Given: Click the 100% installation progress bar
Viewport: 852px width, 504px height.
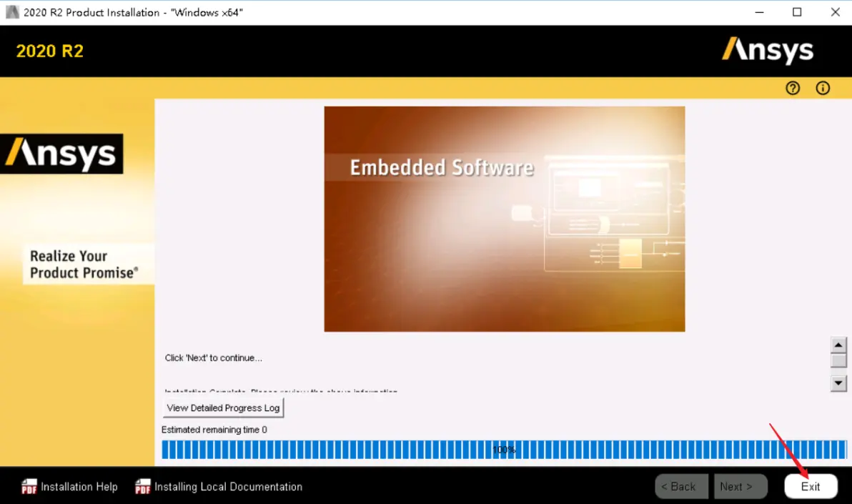Looking at the screenshot, I should (x=504, y=450).
